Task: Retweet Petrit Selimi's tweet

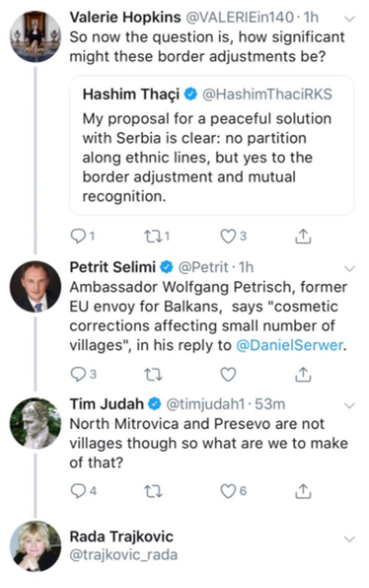Action: 153,375
